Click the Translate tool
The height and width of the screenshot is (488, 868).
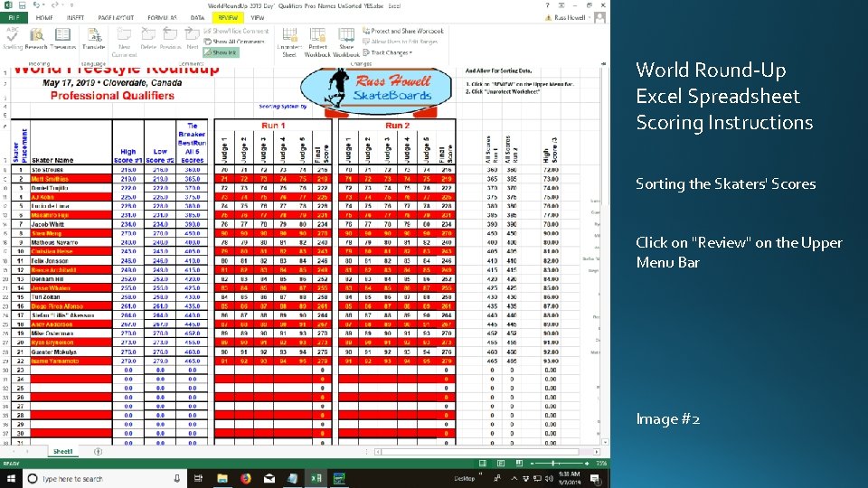[x=93, y=39]
